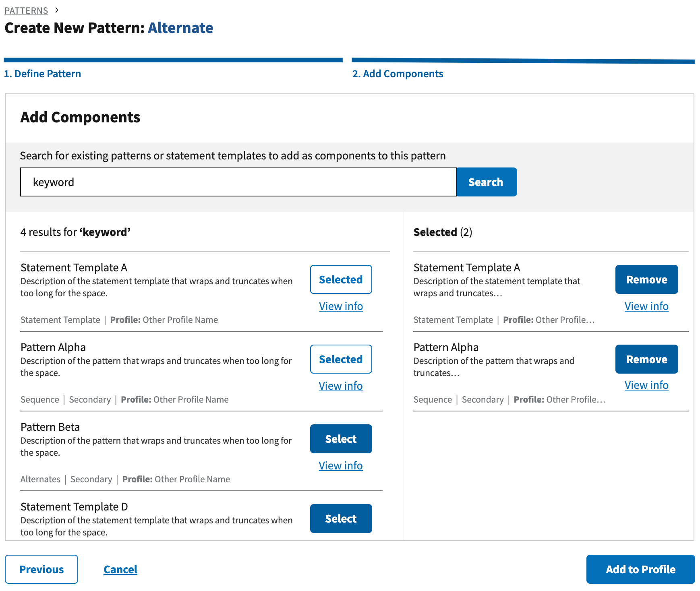700x591 pixels.
Task: Go to the Define Pattern step
Action: pos(42,74)
